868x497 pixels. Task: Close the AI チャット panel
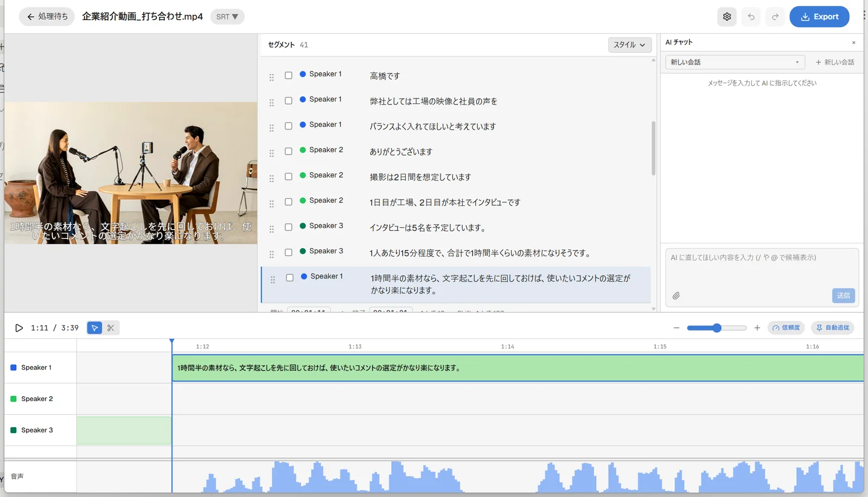click(x=854, y=42)
